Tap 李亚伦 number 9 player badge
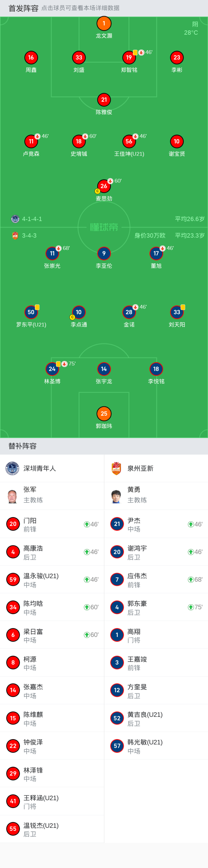Viewport: 208px width, 868px height. [104, 253]
